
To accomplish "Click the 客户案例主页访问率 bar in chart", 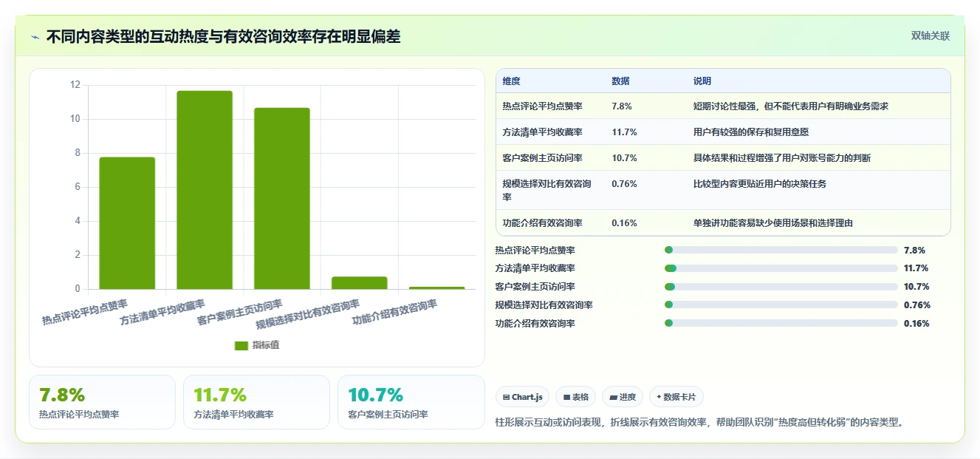I will click(282, 199).
